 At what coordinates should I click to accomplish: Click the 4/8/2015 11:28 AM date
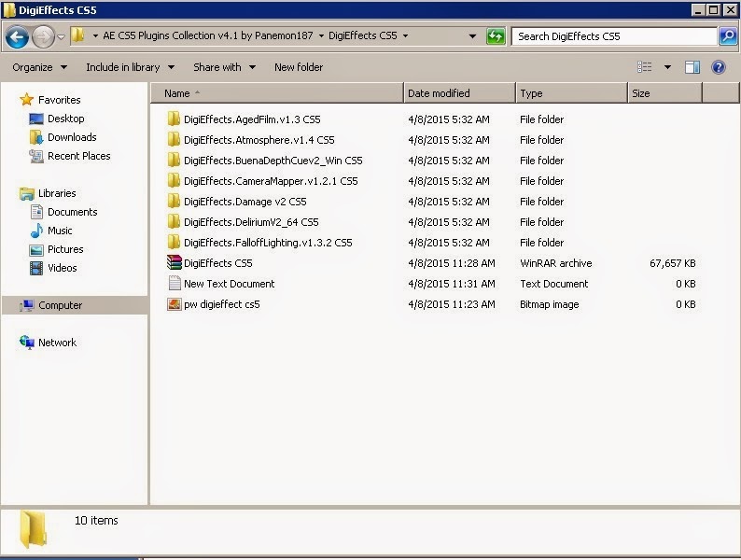pyautogui.click(x=452, y=263)
